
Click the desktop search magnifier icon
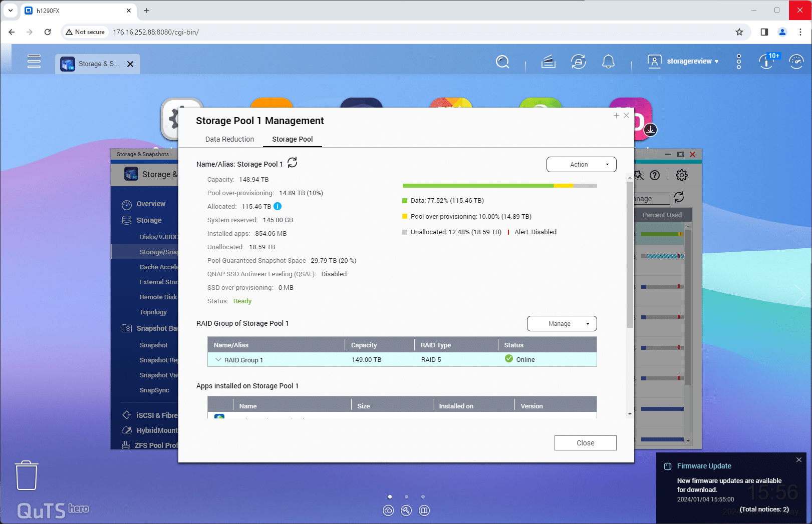(x=502, y=62)
